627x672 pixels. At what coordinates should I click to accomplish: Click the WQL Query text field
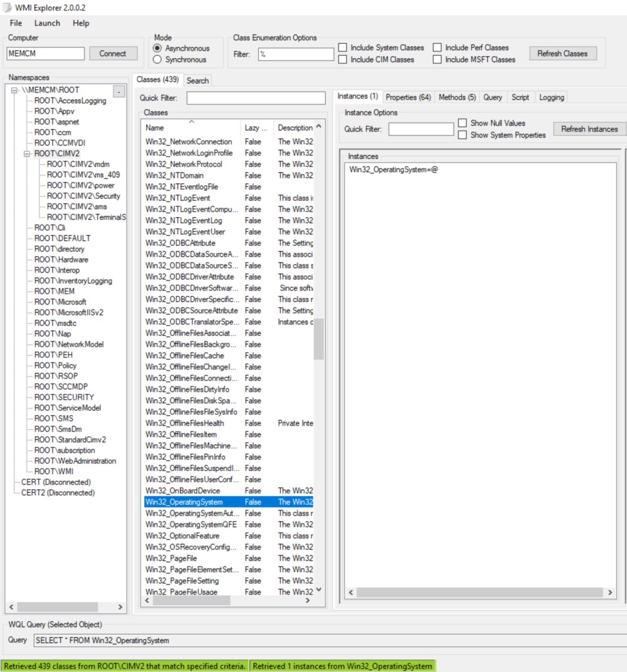click(x=330, y=640)
